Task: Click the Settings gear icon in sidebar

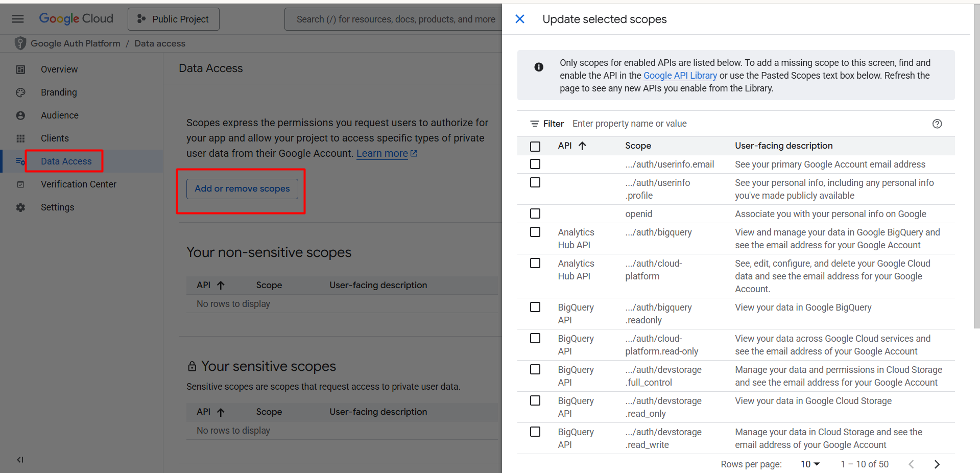Action: (x=20, y=207)
